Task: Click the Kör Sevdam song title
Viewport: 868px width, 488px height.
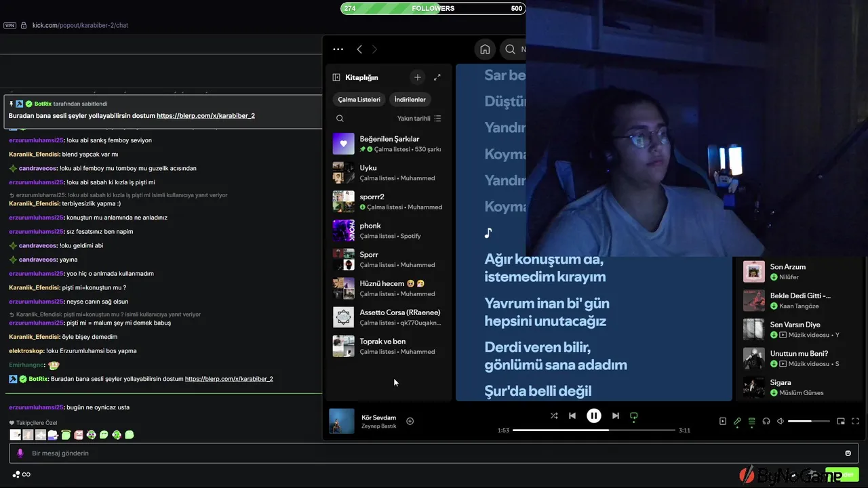Action: pos(378,418)
